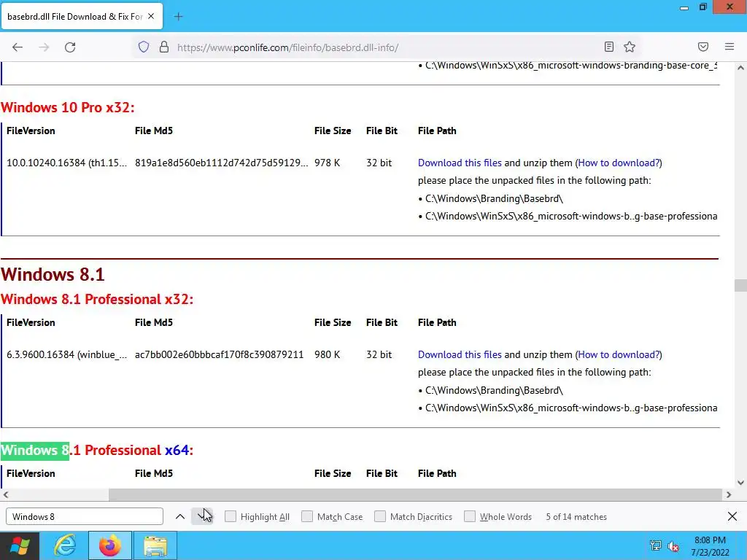
Task: Reload the current page
Action: click(70, 47)
